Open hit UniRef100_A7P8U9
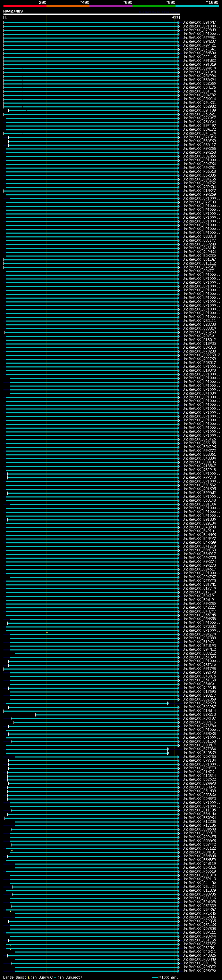Image resolution: width=222 pixels, height=980 pixels. tap(199, 30)
